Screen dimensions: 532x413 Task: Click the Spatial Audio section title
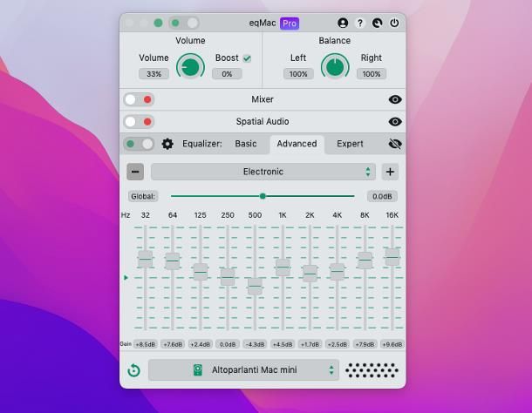tap(263, 121)
